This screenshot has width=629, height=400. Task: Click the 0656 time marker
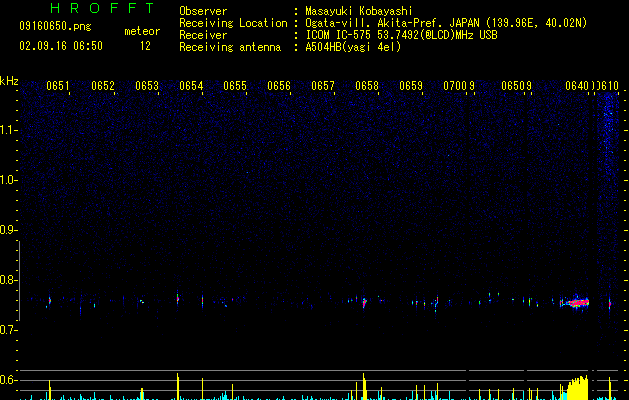[x=279, y=86]
